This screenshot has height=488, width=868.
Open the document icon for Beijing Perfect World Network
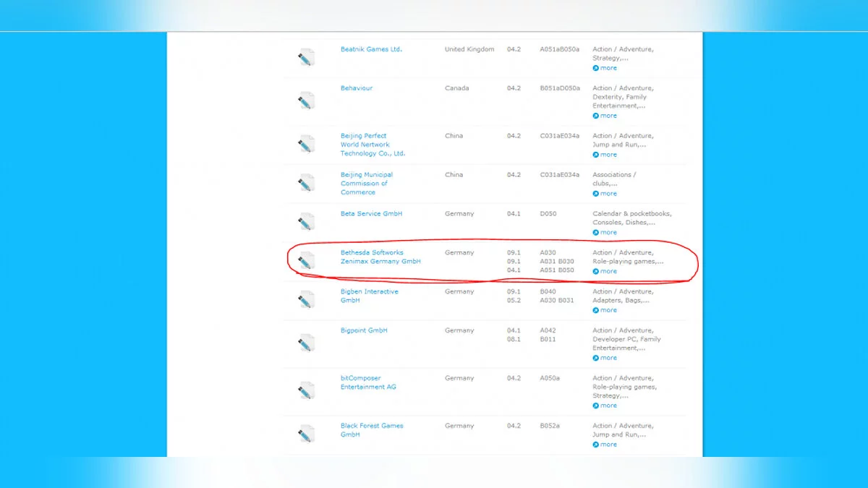tap(307, 144)
